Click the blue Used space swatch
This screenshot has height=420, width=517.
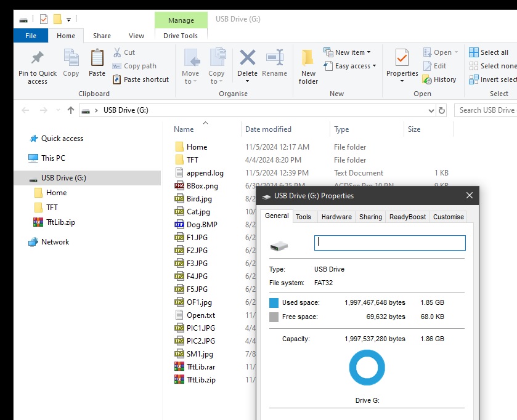click(x=274, y=303)
